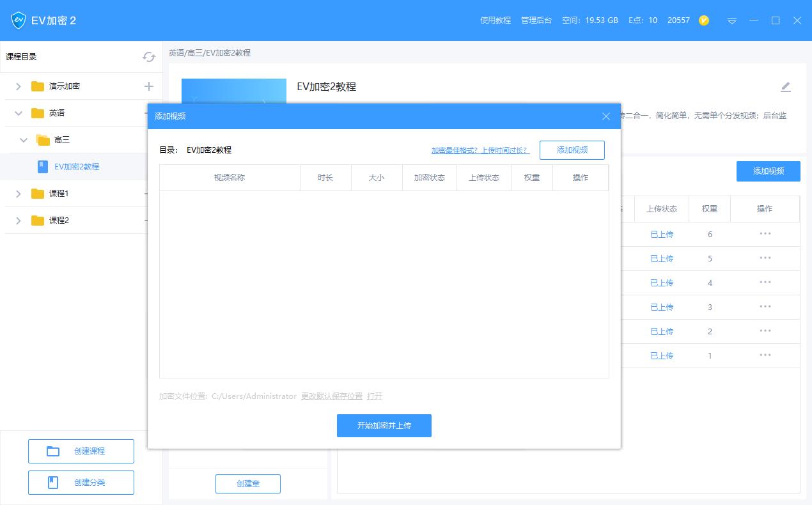812x505 pixels.
Task: Click the 高三 folder icon
Action: coord(43,140)
